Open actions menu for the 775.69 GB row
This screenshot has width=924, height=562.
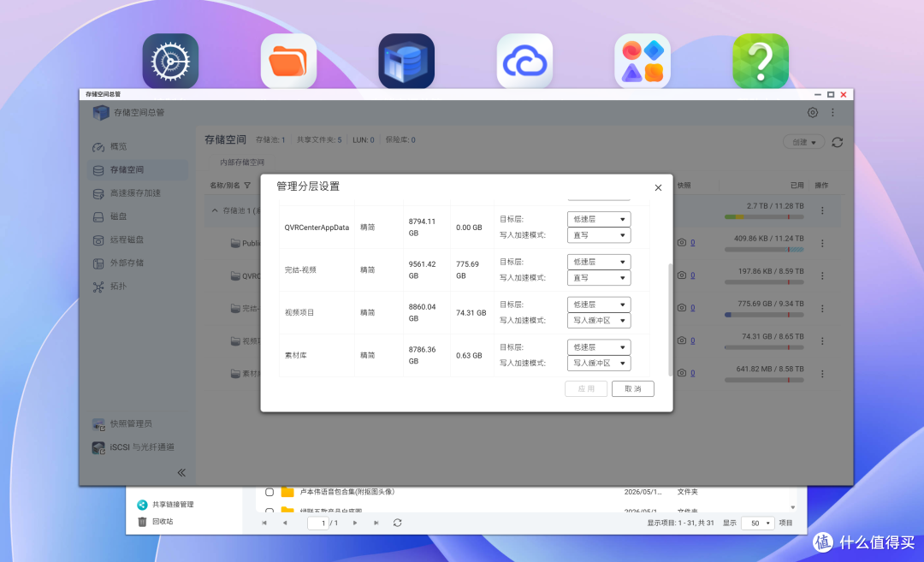(x=823, y=308)
